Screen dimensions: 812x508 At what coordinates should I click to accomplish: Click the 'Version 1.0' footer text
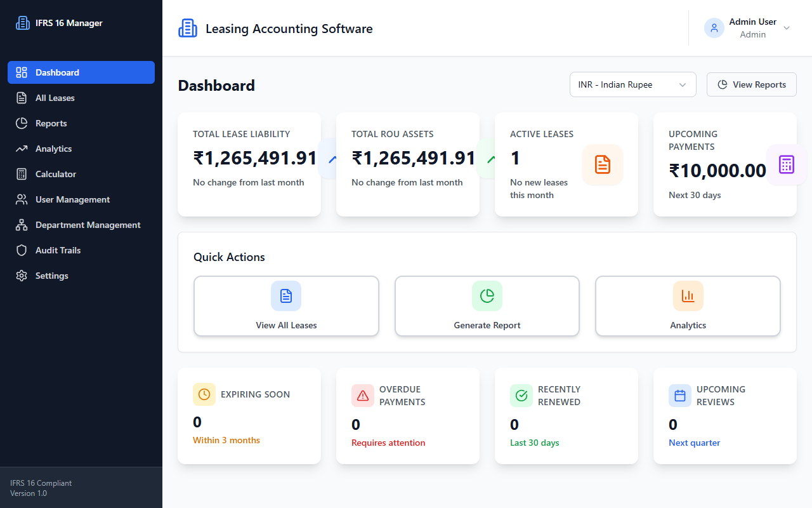coord(29,493)
